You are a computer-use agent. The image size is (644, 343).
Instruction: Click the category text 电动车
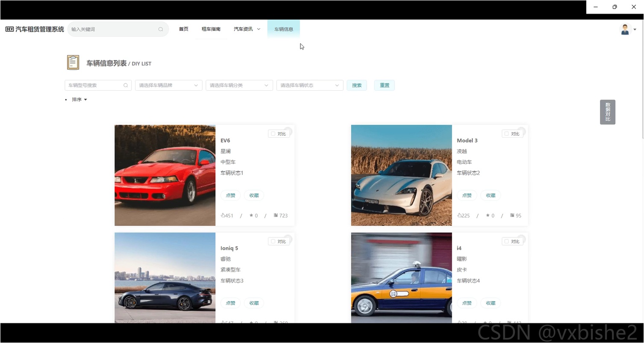(465, 162)
